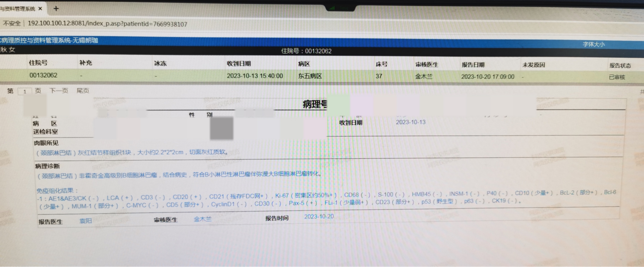
Task: Click the 床号 column header
Action: 381,64
